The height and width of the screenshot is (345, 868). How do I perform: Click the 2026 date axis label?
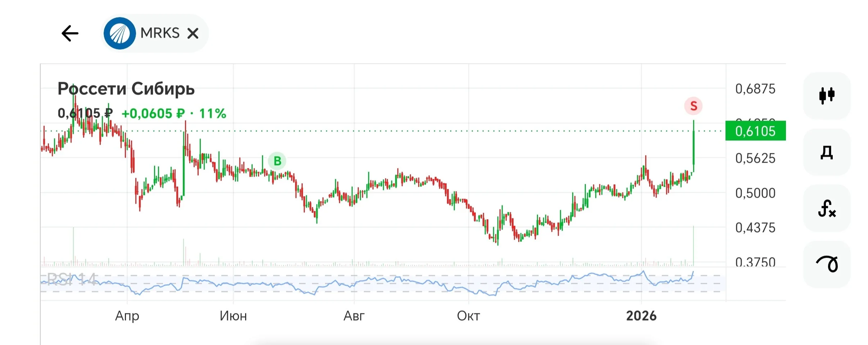(x=641, y=316)
